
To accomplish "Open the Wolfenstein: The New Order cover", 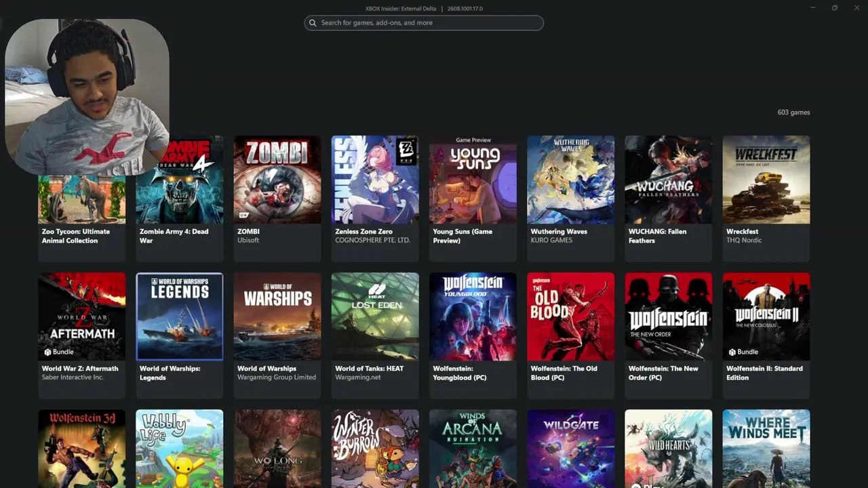I will tap(669, 317).
